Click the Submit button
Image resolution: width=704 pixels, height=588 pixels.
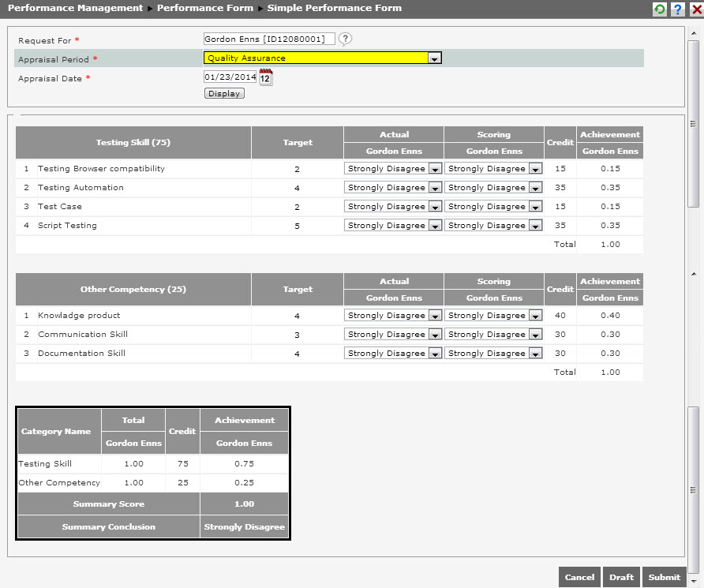664,577
